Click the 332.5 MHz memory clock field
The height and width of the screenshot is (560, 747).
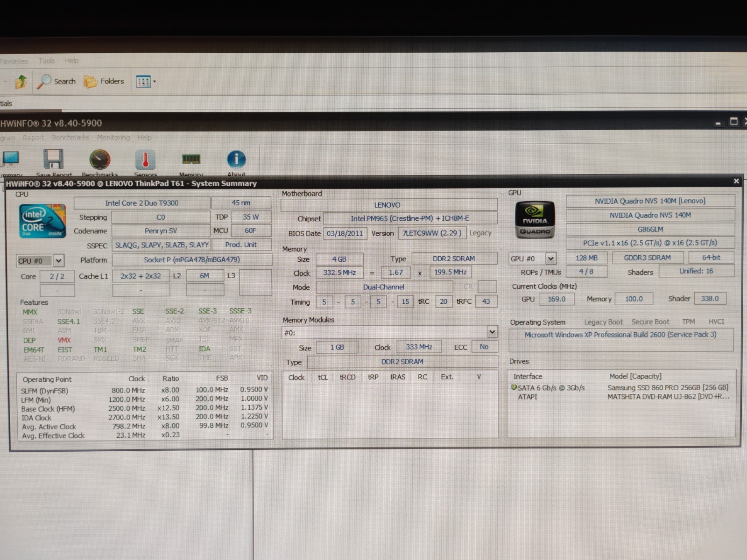(339, 273)
